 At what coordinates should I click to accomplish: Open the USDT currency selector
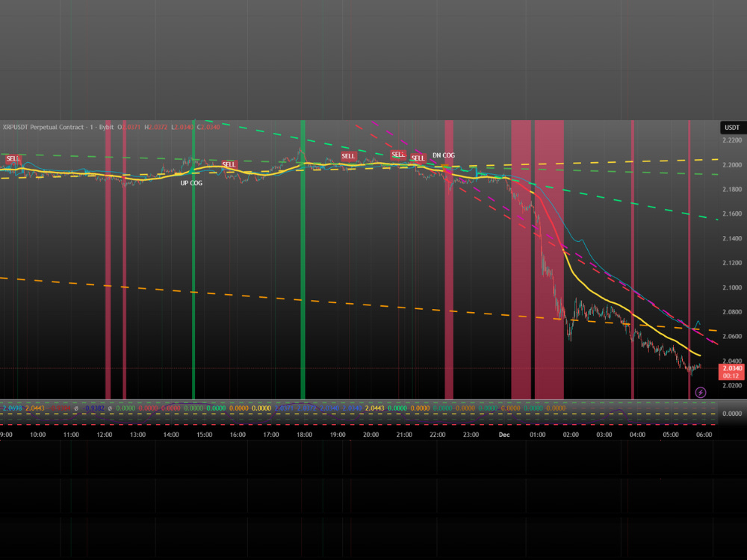coord(732,128)
